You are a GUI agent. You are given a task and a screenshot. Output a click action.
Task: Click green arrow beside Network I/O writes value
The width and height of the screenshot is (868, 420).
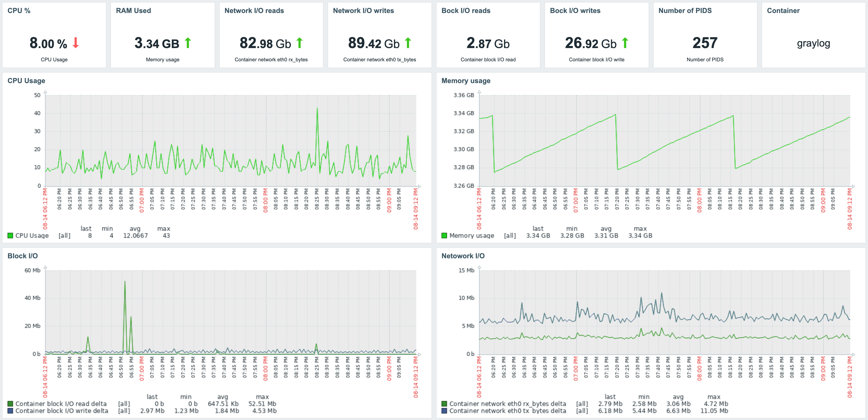tap(408, 43)
